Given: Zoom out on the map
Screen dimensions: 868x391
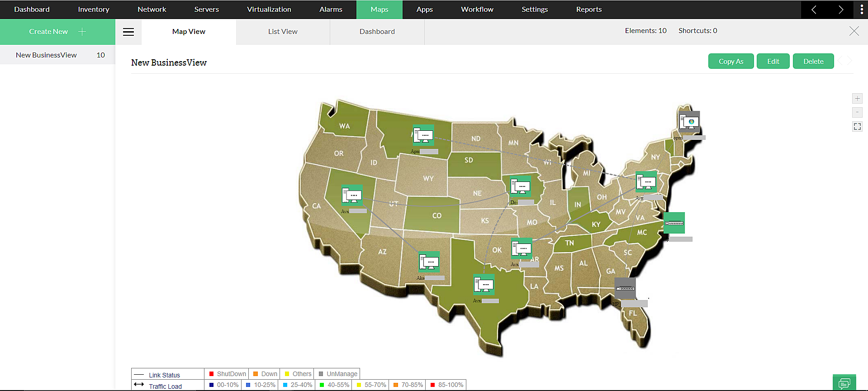Looking at the screenshot, I should [857, 112].
